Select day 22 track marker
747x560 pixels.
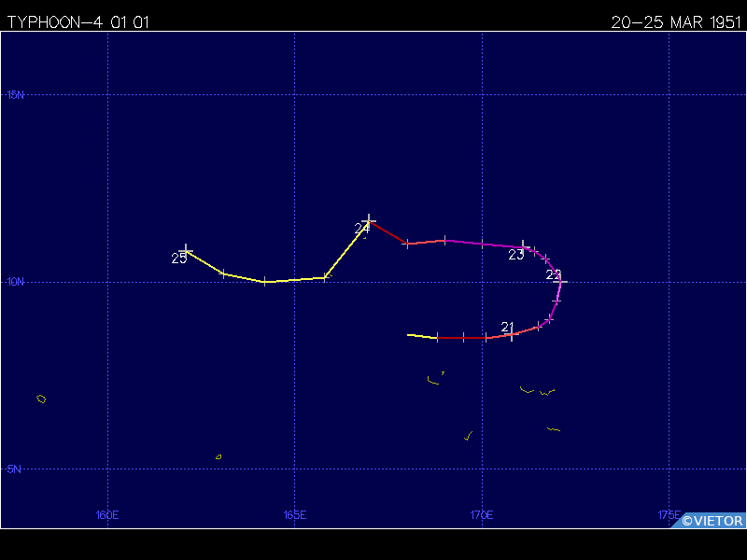560,282
